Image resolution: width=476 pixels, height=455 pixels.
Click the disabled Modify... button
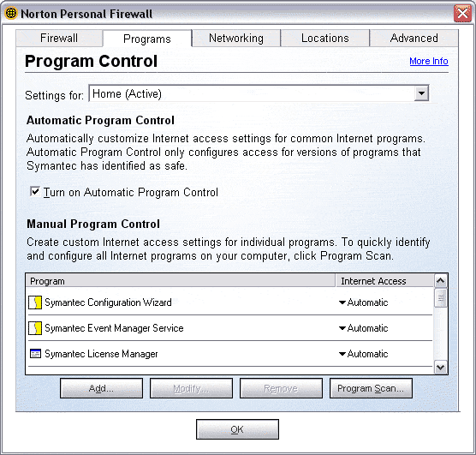pyautogui.click(x=191, y=388)
